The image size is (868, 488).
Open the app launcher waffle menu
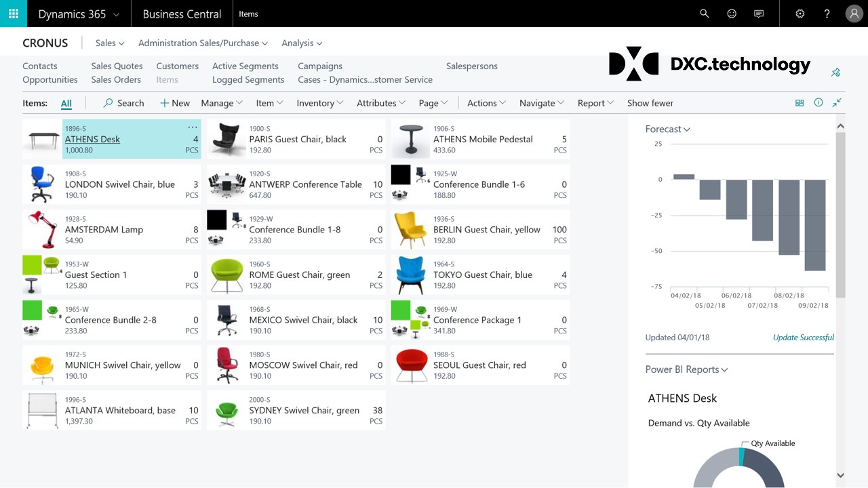point(14,14)
